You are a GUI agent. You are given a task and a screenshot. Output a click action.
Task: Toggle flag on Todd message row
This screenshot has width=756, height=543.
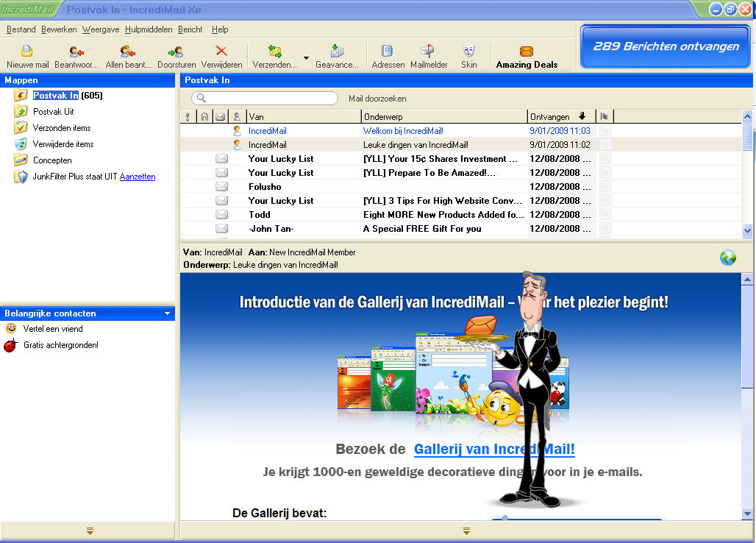tap(605, 214)
